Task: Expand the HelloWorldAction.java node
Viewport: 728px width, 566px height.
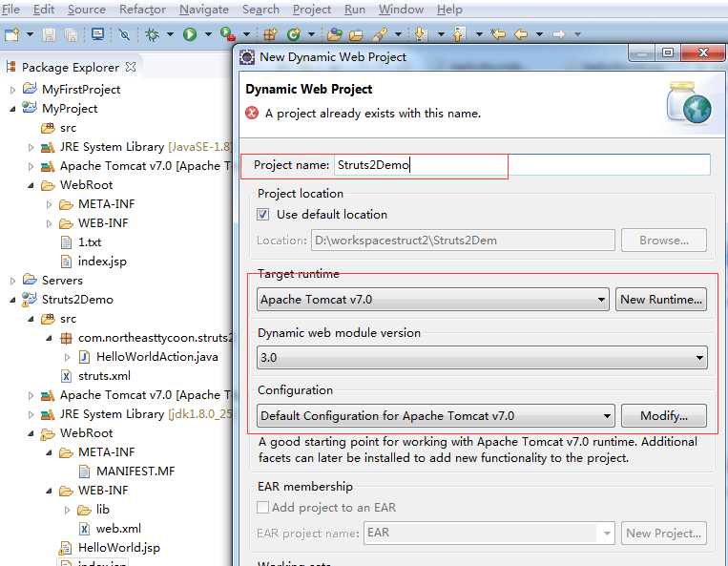Action: pos(67,357)
